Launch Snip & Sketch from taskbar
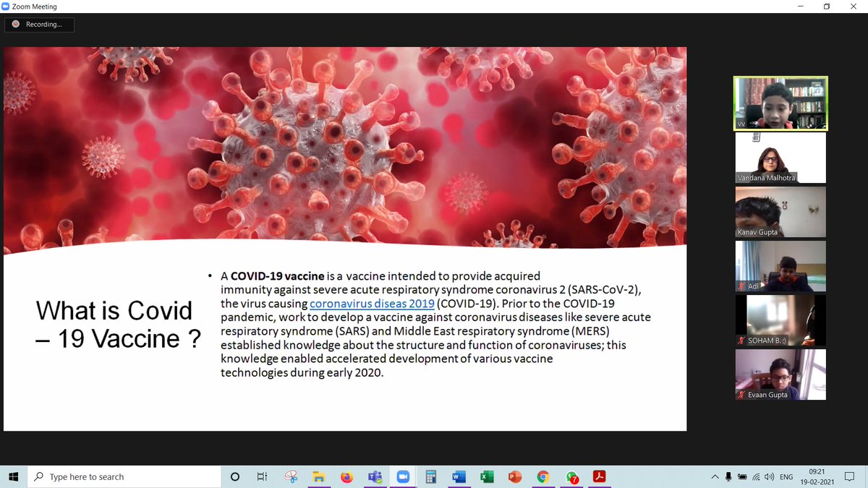868x488 pixels. point(291,476)
